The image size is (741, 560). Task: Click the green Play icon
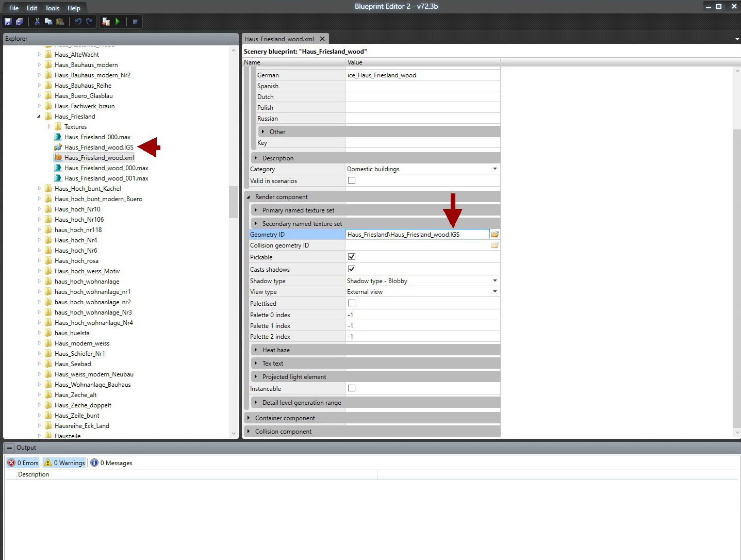coord(118,22)
